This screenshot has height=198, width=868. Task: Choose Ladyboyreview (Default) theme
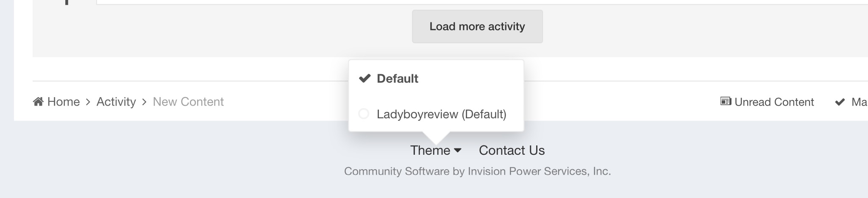(x=436, y=114)
